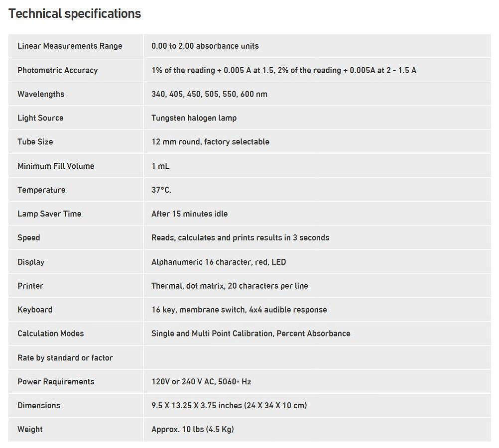Image resolution: width=499 pixels, height=448 pixels.
Task: Select the Photometric Accuracy row label
Action: coord(57,70)
